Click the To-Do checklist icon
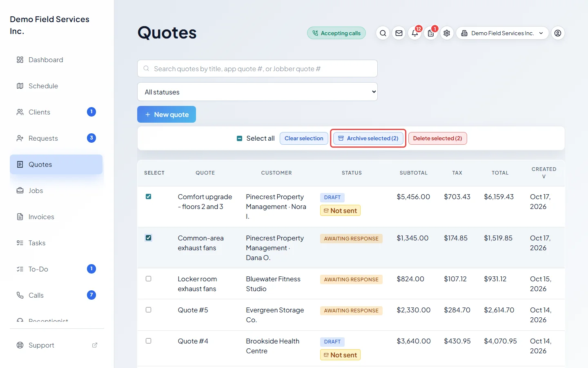Screen dimensions: 588x368 pyautogui.click(x=20, y=269)
